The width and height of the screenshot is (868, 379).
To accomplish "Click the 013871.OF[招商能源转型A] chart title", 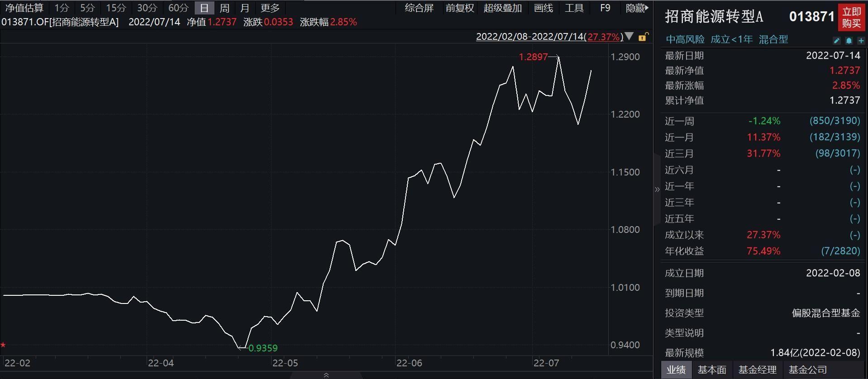I will [x=60, y=22].
